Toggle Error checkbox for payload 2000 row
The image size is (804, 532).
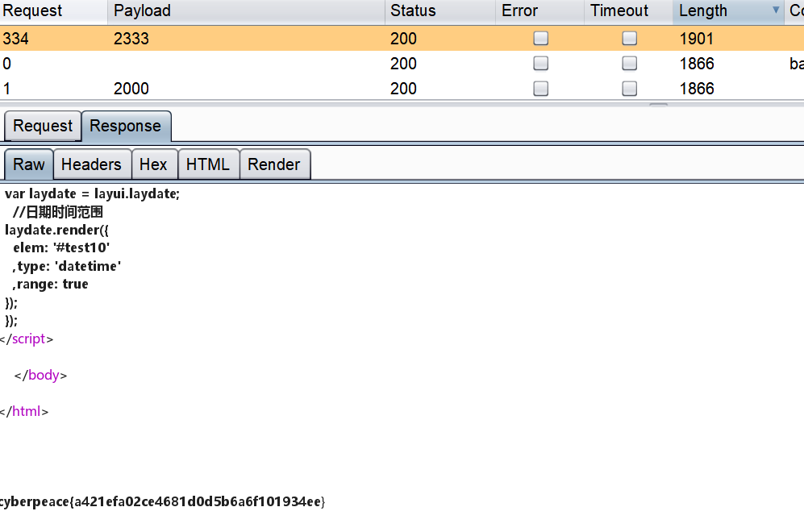click(540, 89)
